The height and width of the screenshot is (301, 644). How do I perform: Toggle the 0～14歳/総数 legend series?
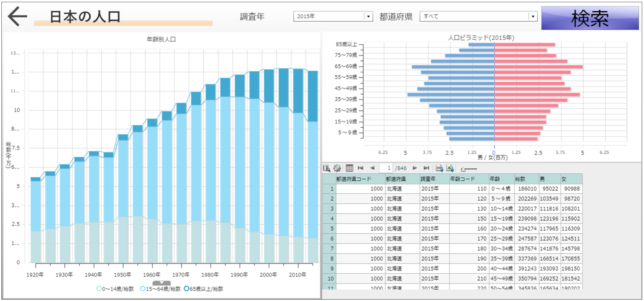coord(116,289)
